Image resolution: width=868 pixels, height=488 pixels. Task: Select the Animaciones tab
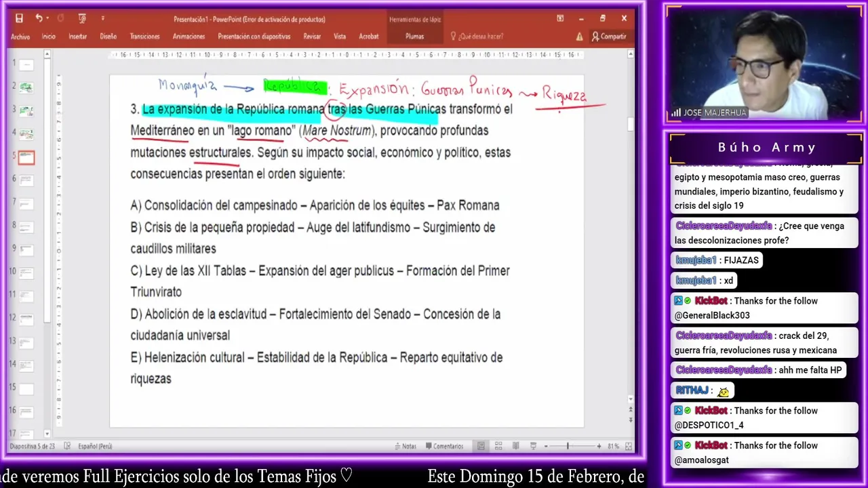point(189,37)
